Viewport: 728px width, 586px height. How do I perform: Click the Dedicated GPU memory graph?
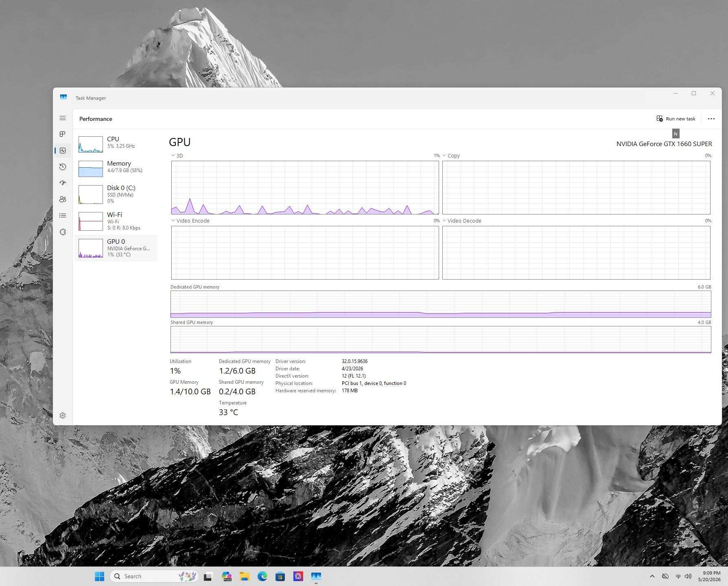pos(441,304)
